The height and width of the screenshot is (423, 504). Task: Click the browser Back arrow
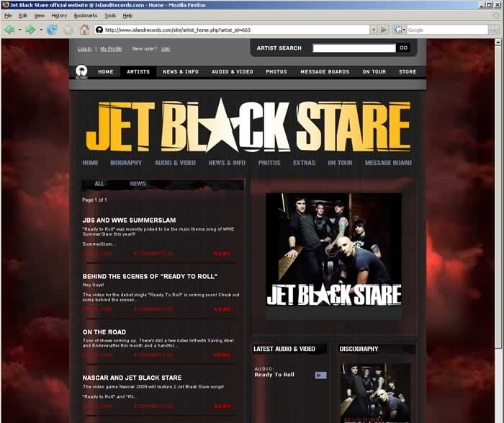9,30
